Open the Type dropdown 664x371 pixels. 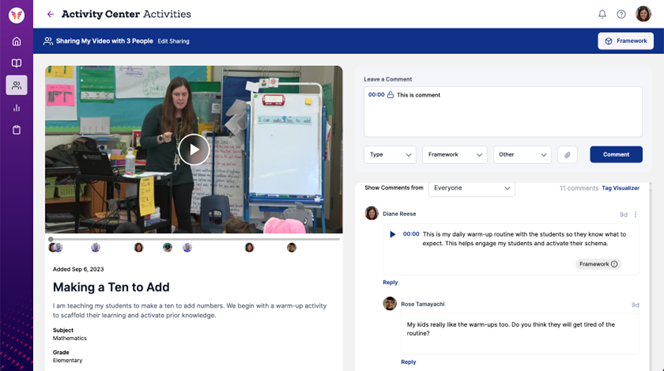coord(390,155)
